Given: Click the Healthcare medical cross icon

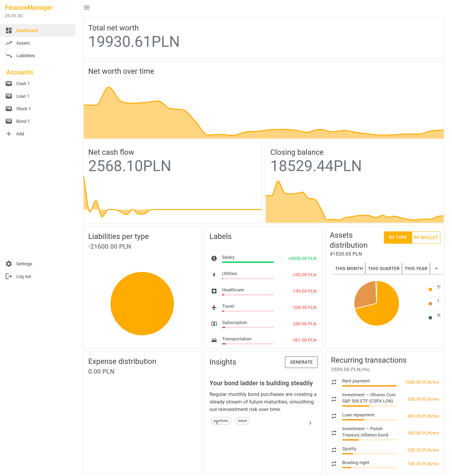Looking at the screenshot, I should (214, 291).
